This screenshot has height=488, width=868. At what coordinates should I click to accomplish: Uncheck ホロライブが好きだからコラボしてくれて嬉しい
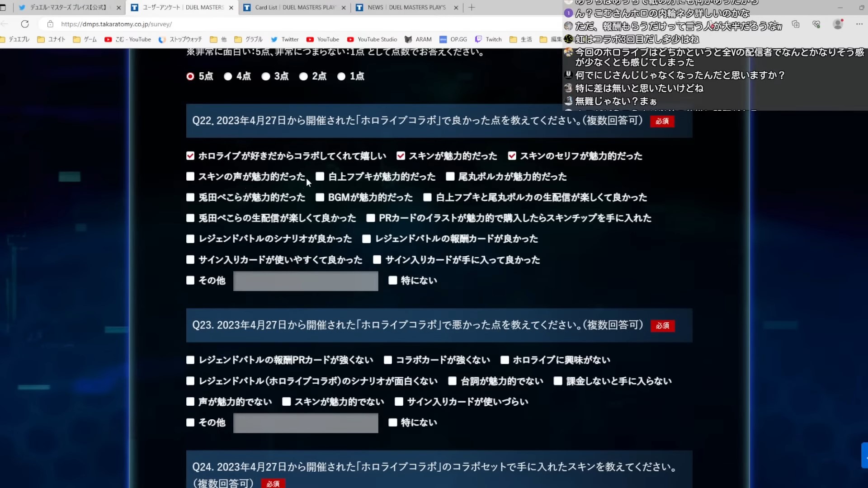click(190, 156)
